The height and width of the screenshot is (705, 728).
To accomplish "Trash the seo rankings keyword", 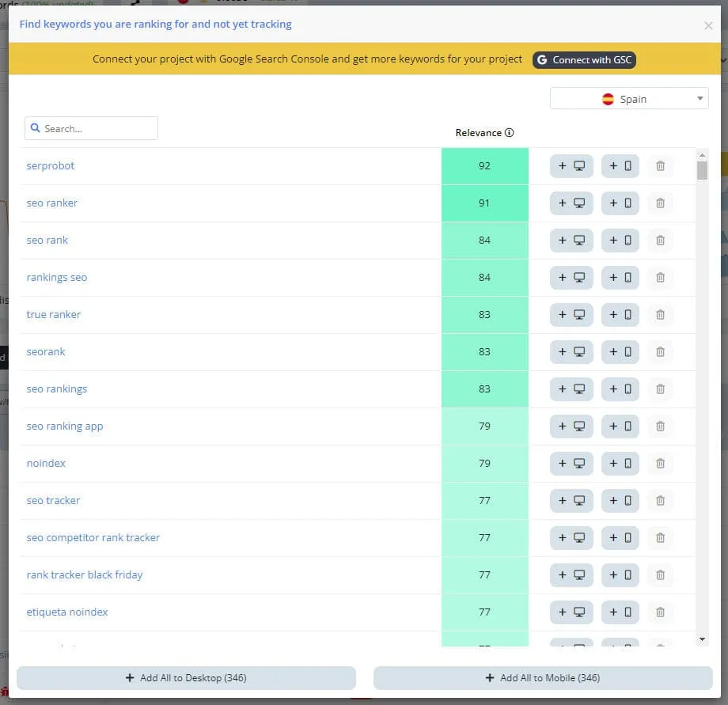I will 660,389.
